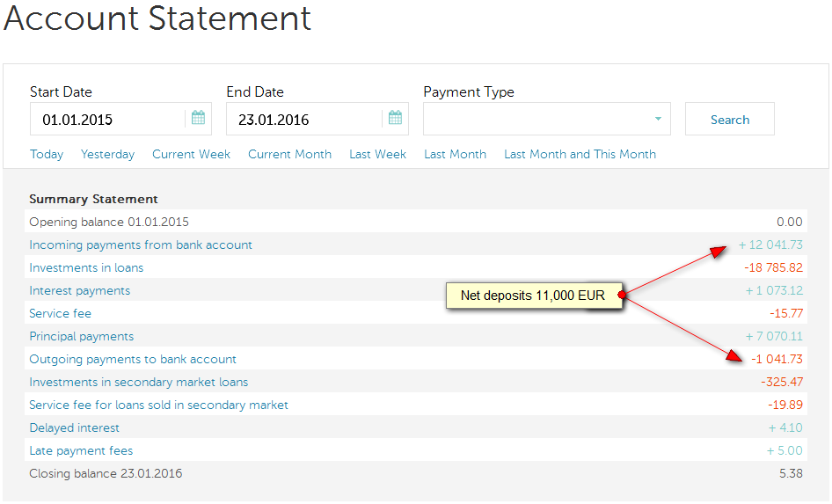Choose the Current Month shortcut
Image resolution: width=832 pixels, height=504 pixels.
click(289, 155)
